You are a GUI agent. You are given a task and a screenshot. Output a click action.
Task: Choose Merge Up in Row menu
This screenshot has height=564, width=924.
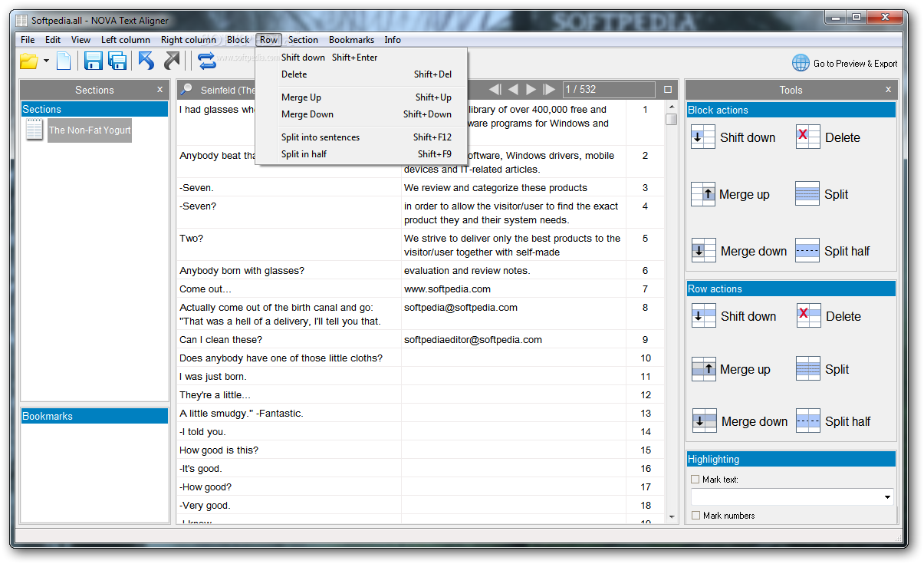tap(361, 97)
